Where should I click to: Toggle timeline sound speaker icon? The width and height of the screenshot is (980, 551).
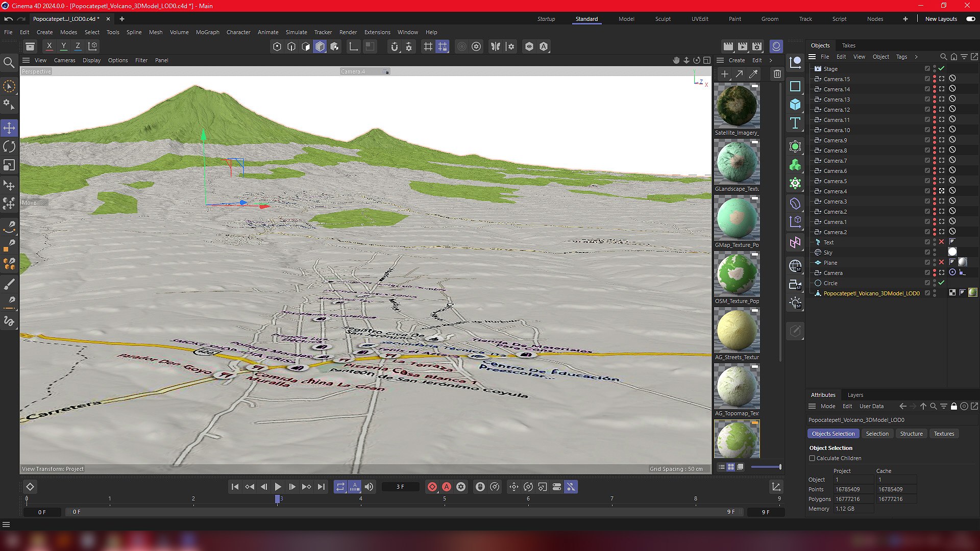369,487
